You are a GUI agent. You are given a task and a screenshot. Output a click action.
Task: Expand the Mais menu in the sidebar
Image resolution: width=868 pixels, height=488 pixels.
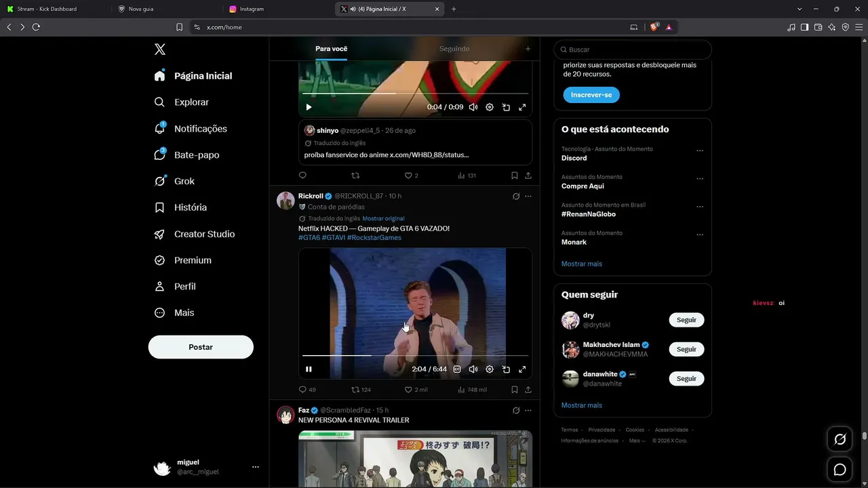[174, 313]
